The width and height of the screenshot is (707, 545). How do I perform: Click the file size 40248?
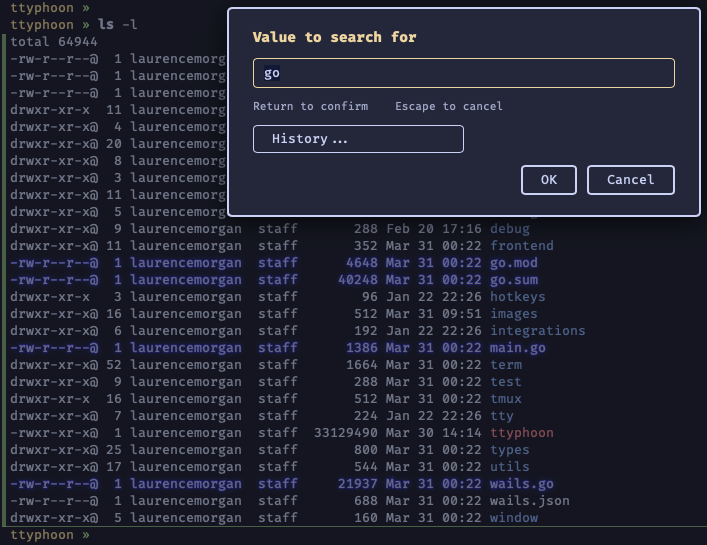358,280
